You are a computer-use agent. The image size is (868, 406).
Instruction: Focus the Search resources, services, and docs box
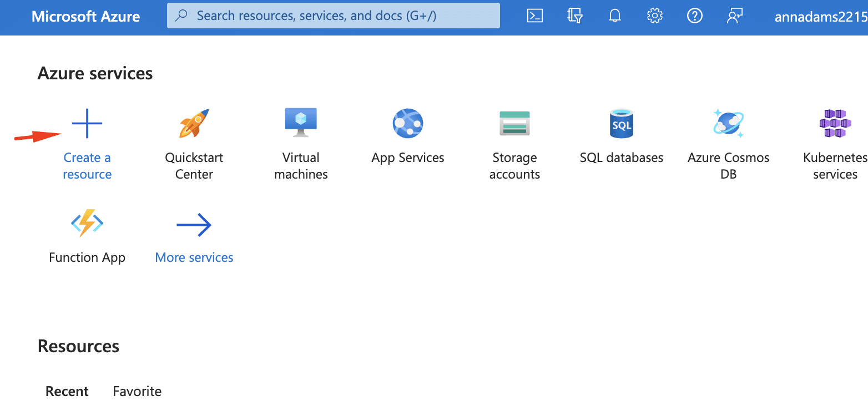tap(334, 16)
